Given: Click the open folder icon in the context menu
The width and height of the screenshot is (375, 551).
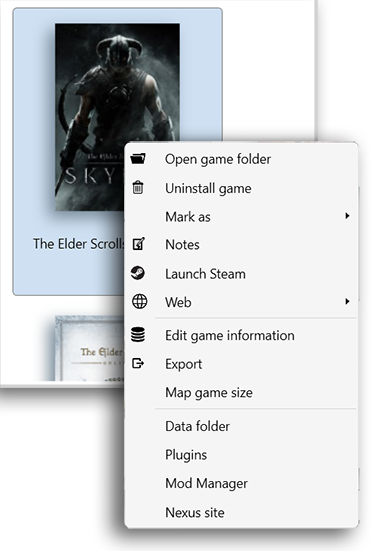Looking at the screenshot, I should (138, 159).
